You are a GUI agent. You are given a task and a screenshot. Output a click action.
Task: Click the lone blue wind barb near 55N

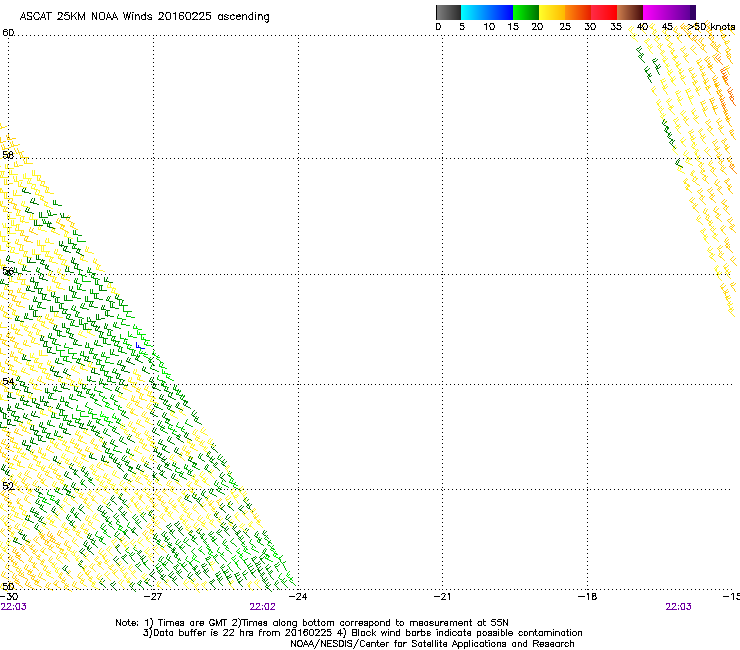(140, 346)
